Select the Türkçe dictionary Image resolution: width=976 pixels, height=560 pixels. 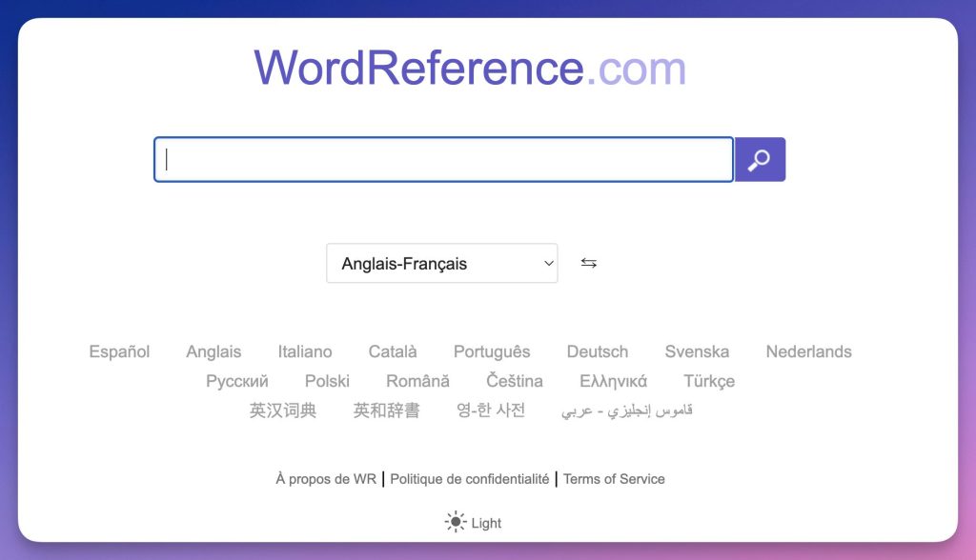pos(709,380)
